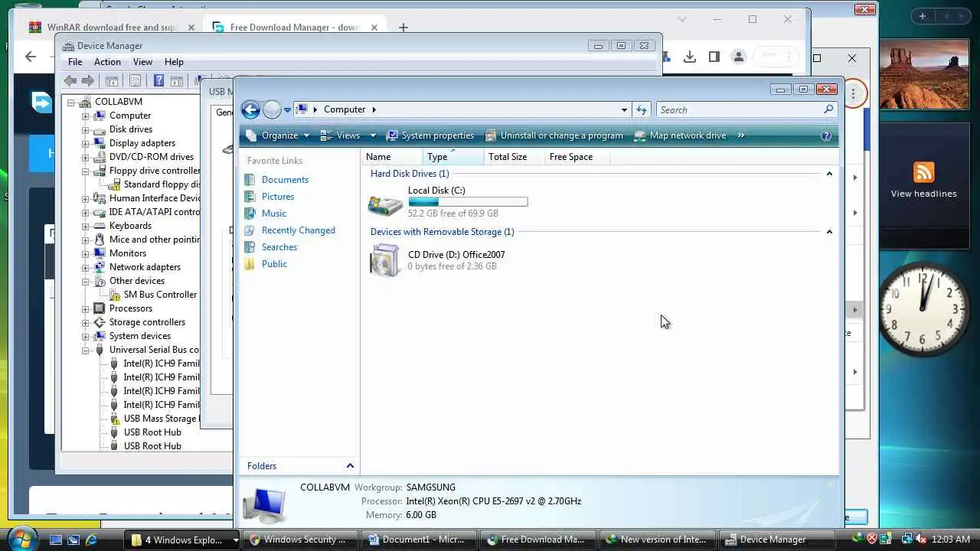Switch to the WinRAR download browser tab
This screenshot has height=551, width=980.
[111, 27]
